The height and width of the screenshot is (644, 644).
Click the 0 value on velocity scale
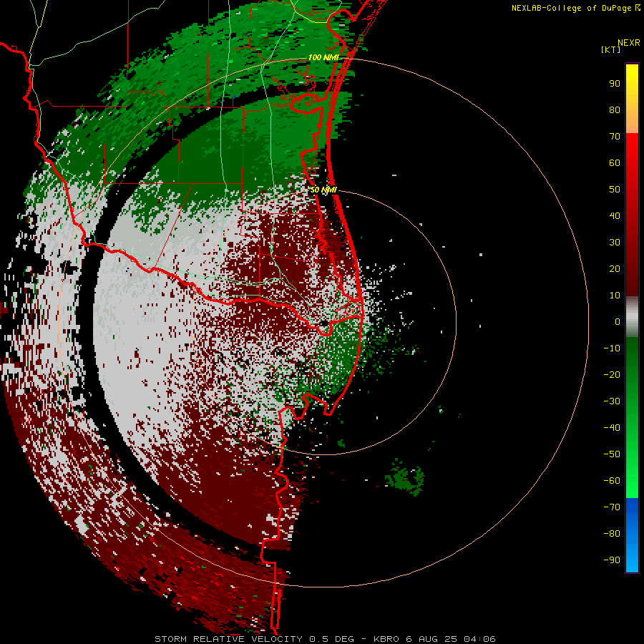click(x=618, y=322)
